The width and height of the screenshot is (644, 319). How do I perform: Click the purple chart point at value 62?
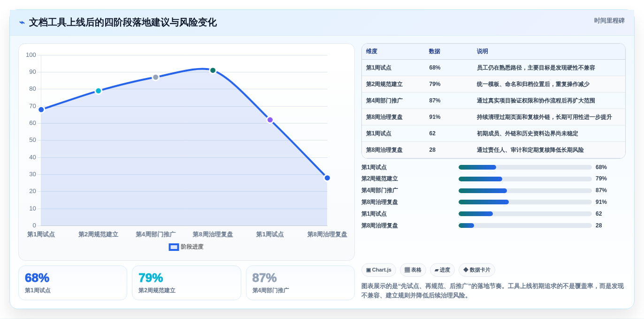point(270,120)
